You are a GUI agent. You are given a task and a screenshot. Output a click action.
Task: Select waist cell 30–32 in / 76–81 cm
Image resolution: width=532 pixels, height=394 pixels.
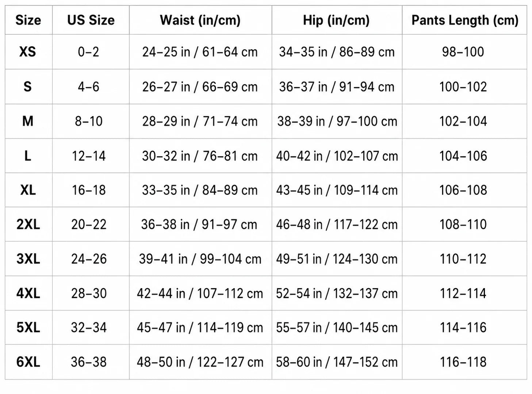tap(200, 156)
